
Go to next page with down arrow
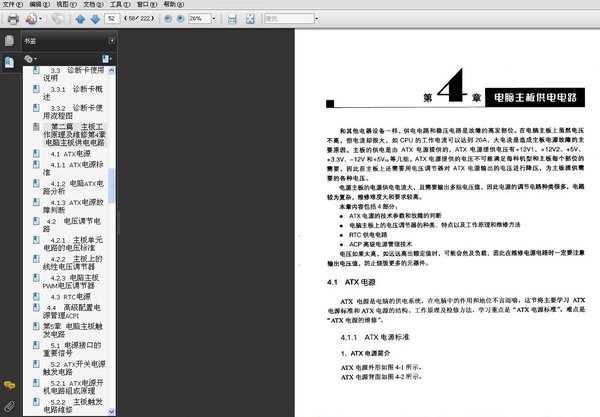pyautogui.click(x=95, y=18)
